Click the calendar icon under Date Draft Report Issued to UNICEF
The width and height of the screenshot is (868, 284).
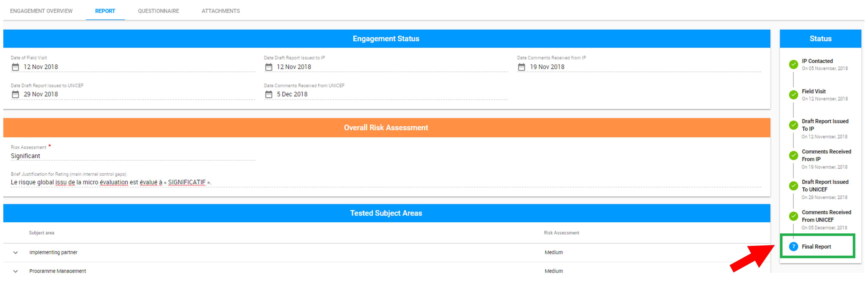tap(15, 94)
